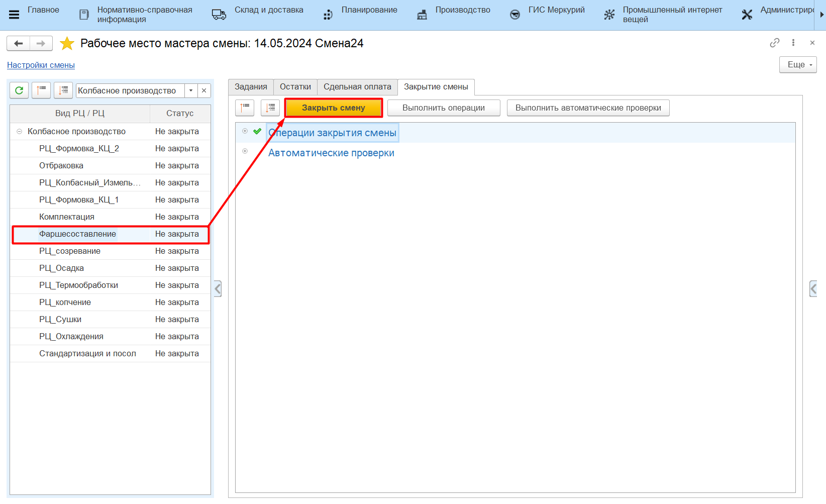Expand Автоматические проверки tree node
The height and width of the screenshot is (504, 826).
point(245,151)
